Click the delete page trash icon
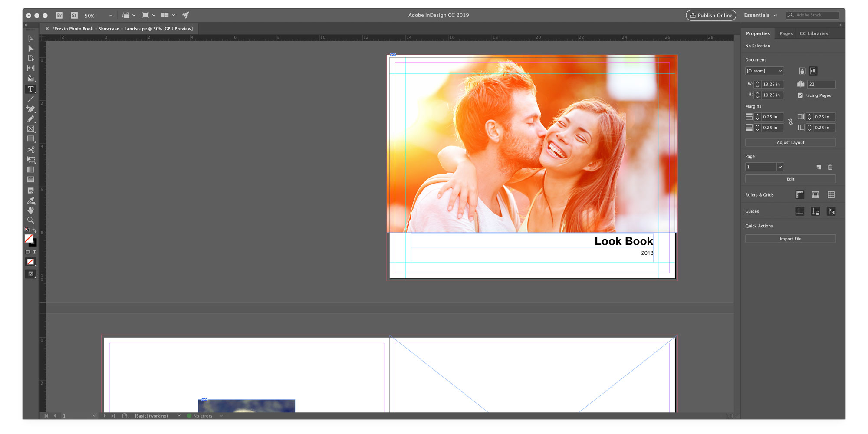The height and width of the screenshot is (434, 868). [x=830, y=167]
